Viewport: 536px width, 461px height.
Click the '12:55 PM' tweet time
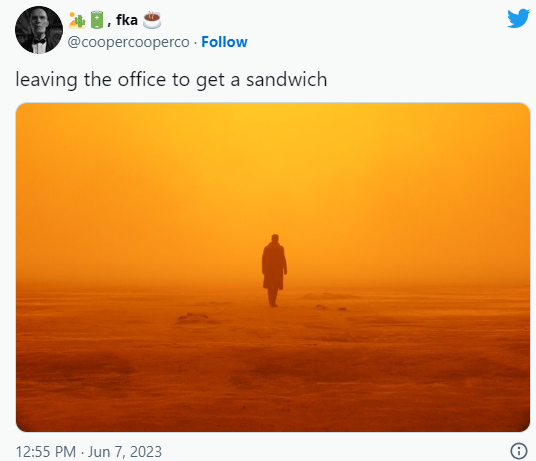click(46, 451)
